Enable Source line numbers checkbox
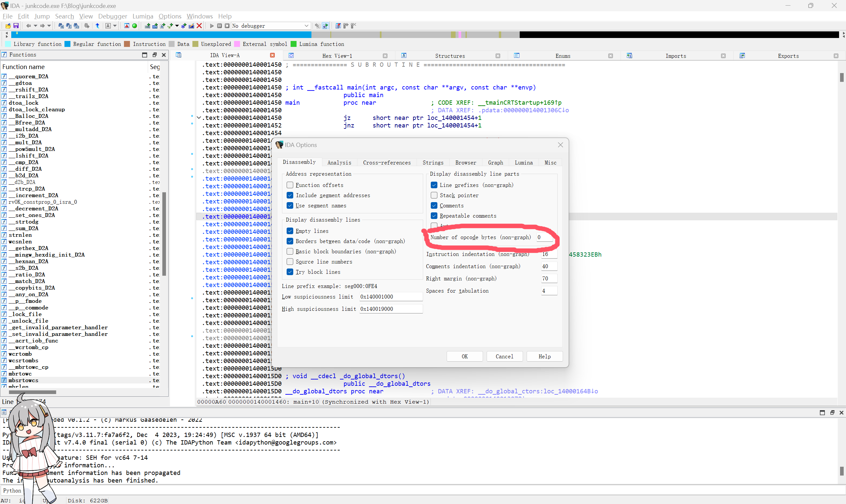 click(x=290, y=262)
